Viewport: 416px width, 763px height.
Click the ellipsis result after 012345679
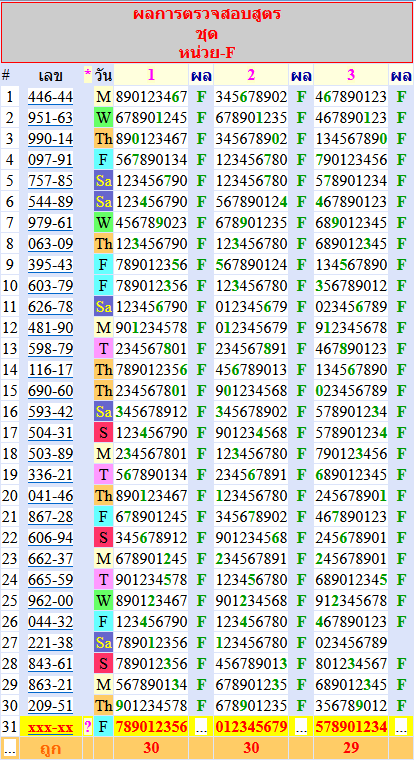(x=301, y=727)
